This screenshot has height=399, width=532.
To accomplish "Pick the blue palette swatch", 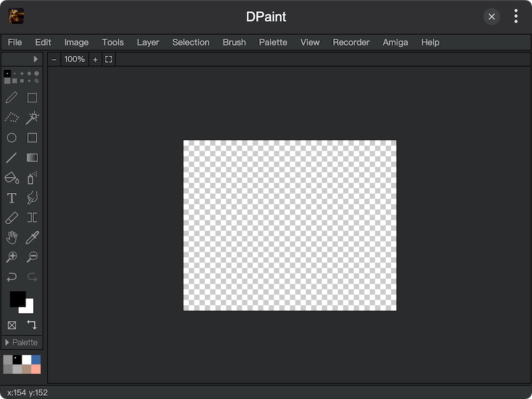I will [36, 360].
